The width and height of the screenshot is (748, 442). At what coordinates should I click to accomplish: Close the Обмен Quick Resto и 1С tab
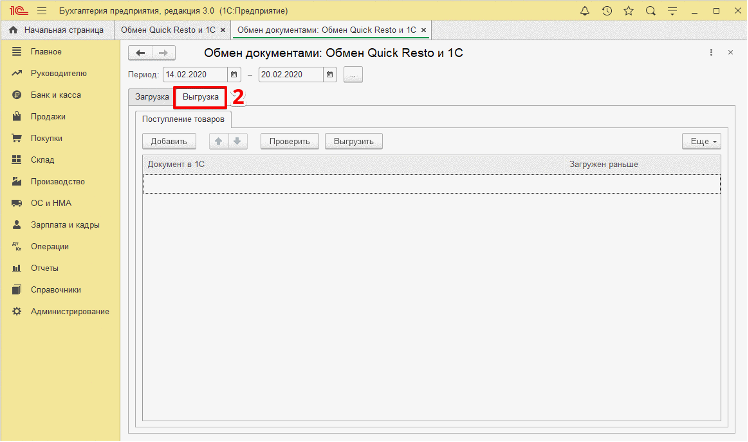coord(223,30)
